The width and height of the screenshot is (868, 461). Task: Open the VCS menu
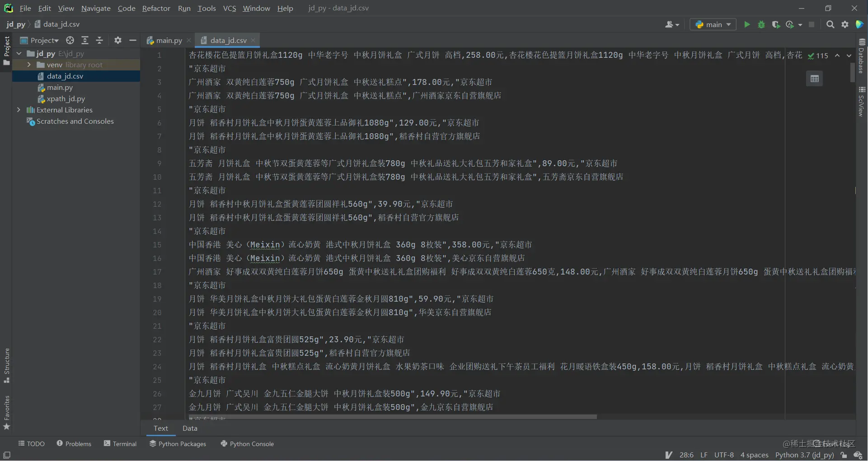[230, 8]
